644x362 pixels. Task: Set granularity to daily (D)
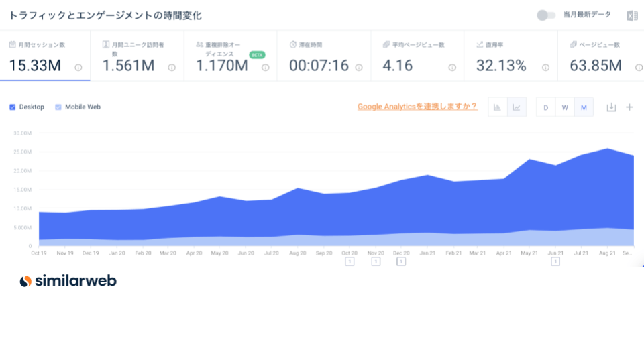point(546,107)
